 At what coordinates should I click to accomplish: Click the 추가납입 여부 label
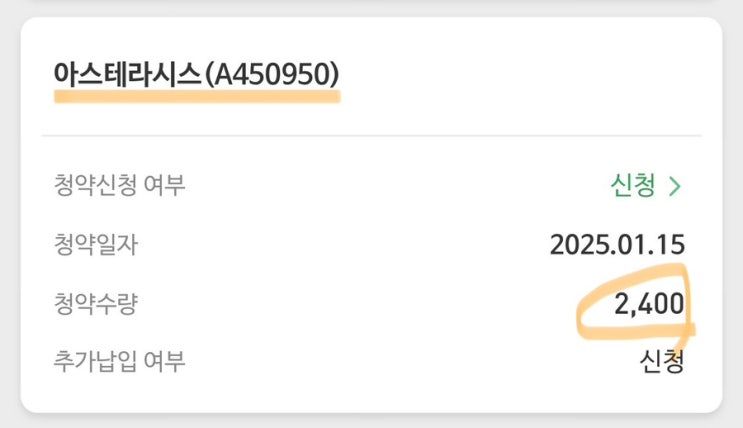[x=120, y=362]
